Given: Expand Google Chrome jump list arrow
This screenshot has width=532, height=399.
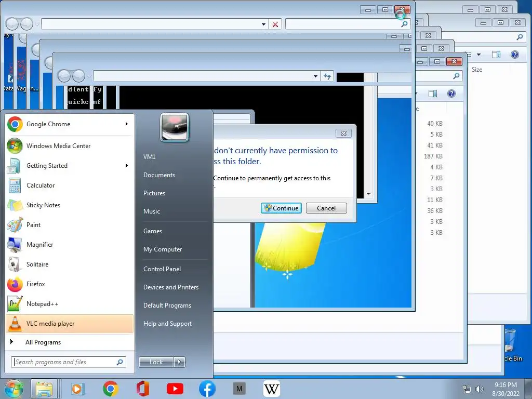Looking at the screenshot, I should 127,124.
